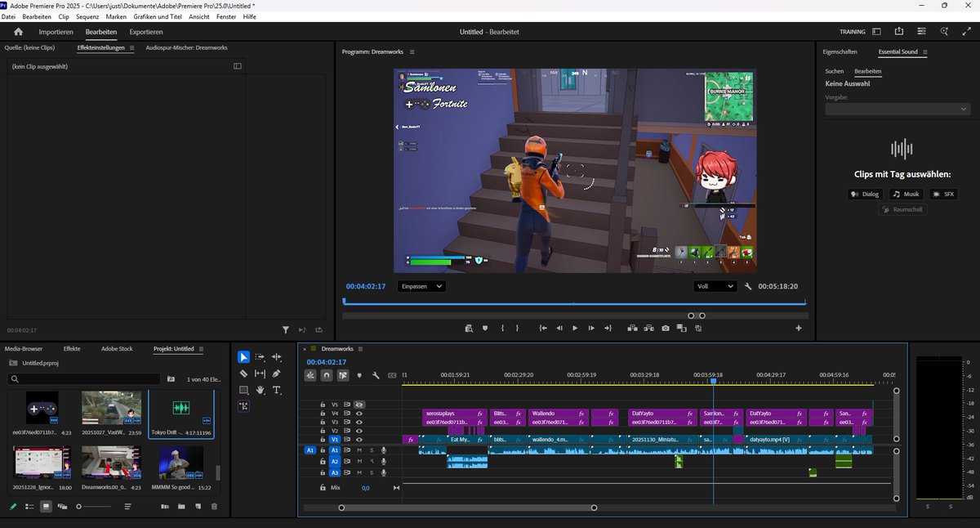Toggle Snap in Timeline magnet button
Image resolution: width=980 pixels, height=528 pixels.
point(327,376)
